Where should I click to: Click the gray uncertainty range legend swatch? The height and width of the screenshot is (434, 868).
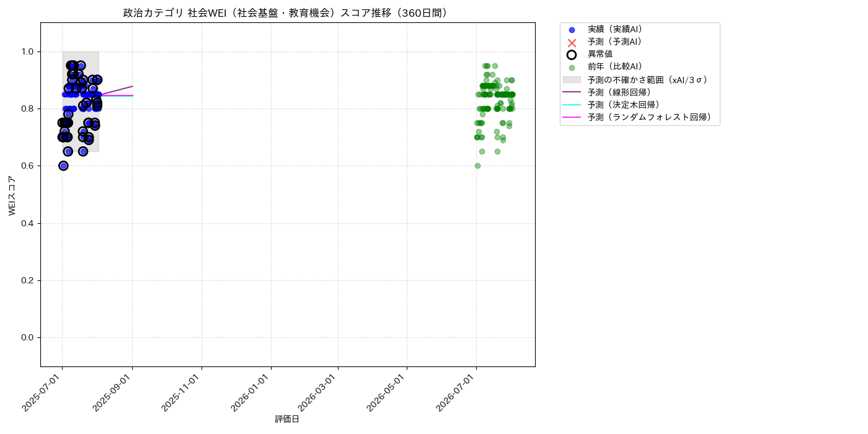pyautogui.click(x=572, y=80)
